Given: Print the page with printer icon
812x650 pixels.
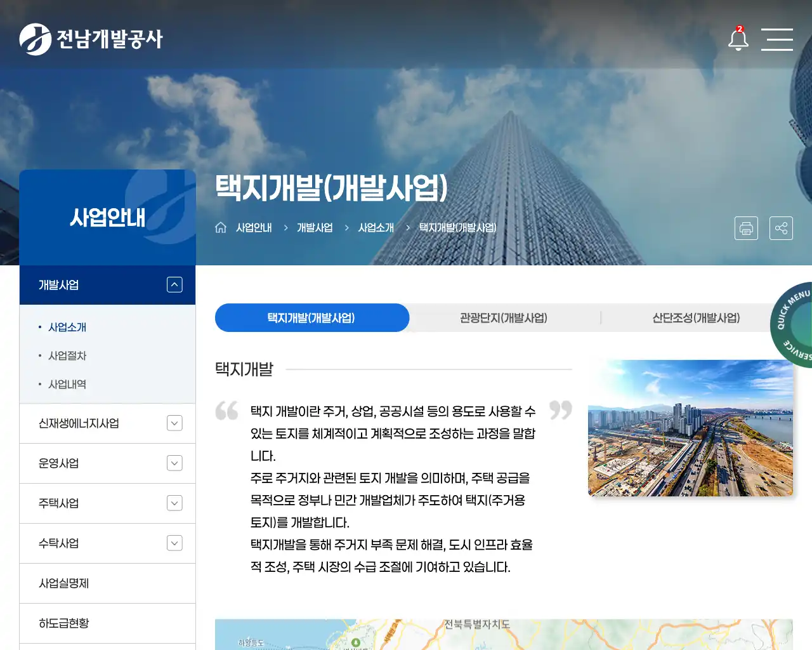Looking at the screenshot, I should [746, 229].
